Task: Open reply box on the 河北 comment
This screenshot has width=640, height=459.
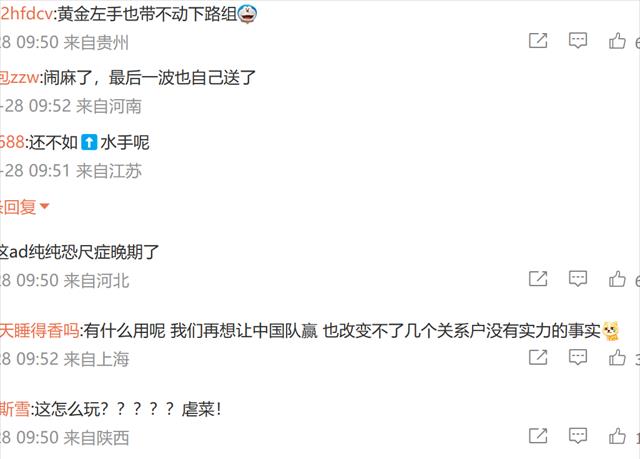Action: (x=578, y=279)
